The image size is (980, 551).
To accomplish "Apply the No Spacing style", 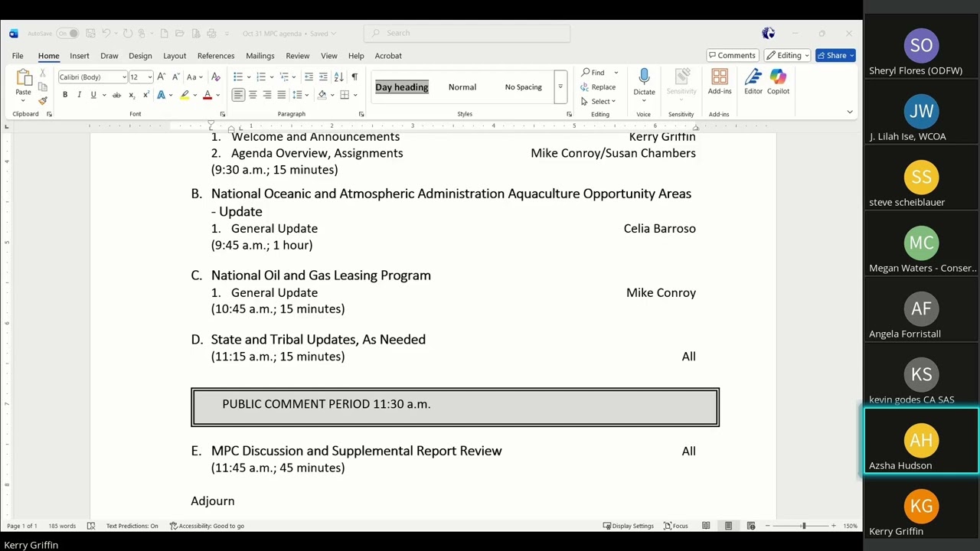I will tap(524, 87).
